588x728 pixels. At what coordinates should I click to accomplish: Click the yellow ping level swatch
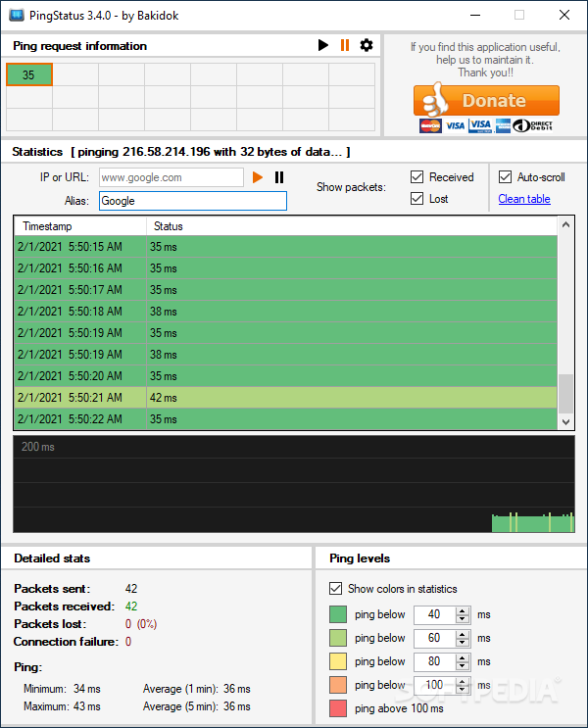338,661
